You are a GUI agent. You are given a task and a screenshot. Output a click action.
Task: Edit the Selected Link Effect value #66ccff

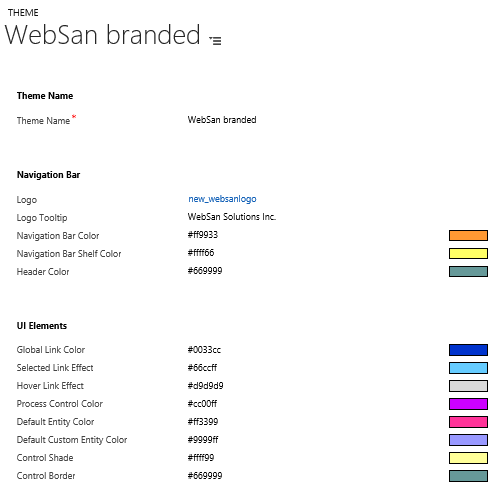[x=202, y=368]
